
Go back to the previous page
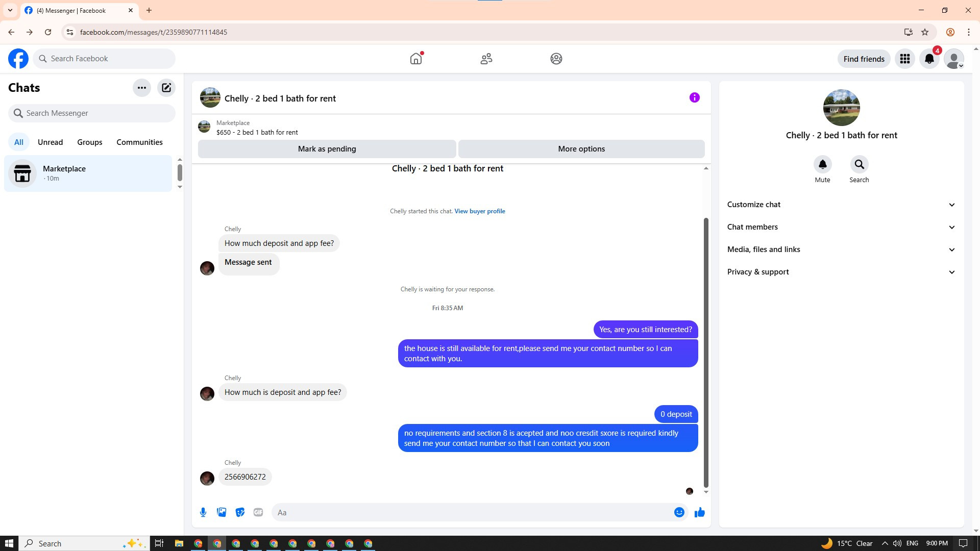click(11, 32)
